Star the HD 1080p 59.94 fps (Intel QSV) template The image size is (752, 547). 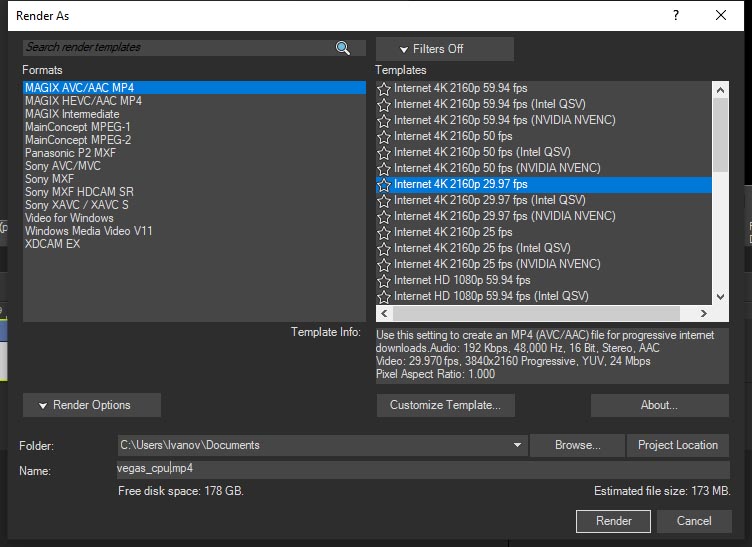pyautogui.click(x=384, y=297)
